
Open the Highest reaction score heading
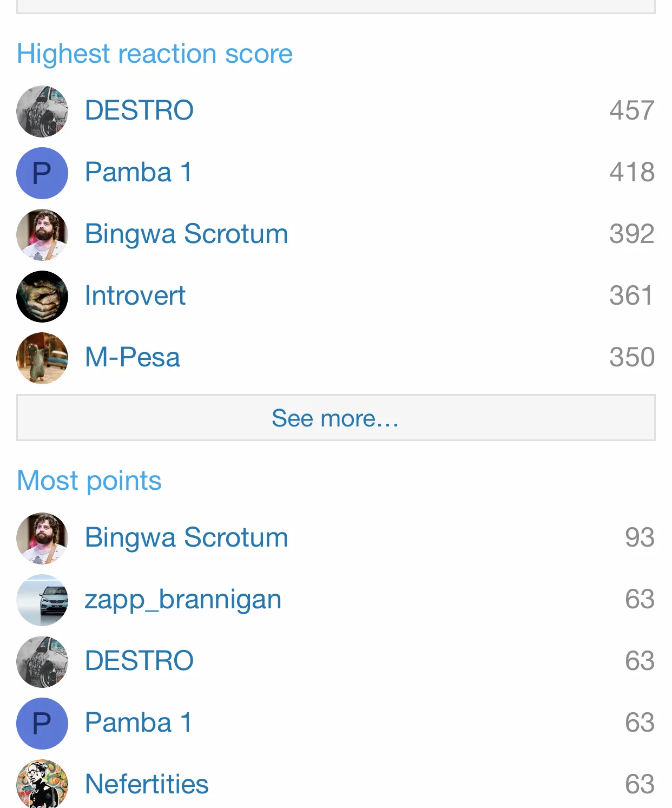pos(155,54)
